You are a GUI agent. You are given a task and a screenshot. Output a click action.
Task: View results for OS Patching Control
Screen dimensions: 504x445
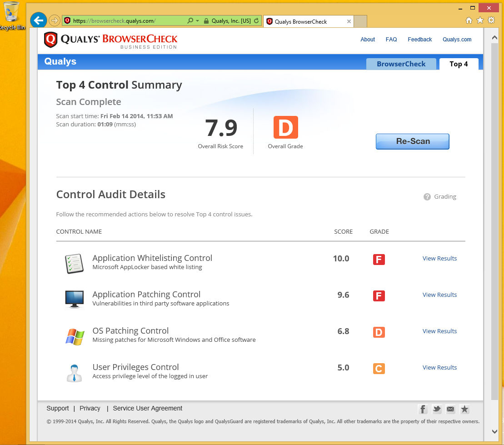coord(440,331)
